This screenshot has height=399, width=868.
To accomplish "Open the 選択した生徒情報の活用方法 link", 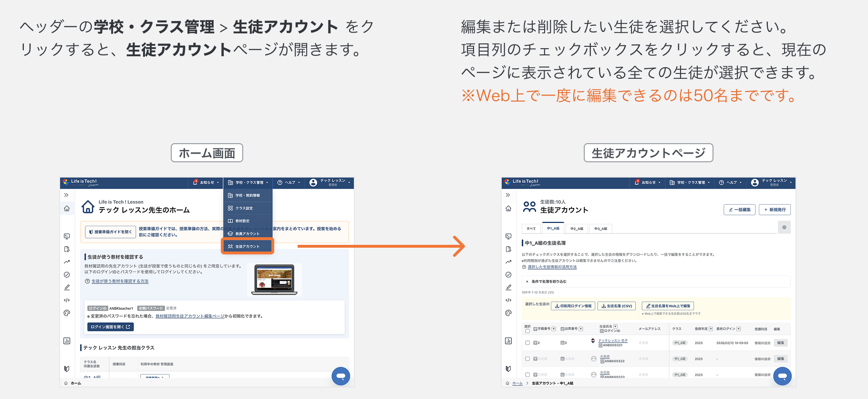I will (x=552, y=267).
